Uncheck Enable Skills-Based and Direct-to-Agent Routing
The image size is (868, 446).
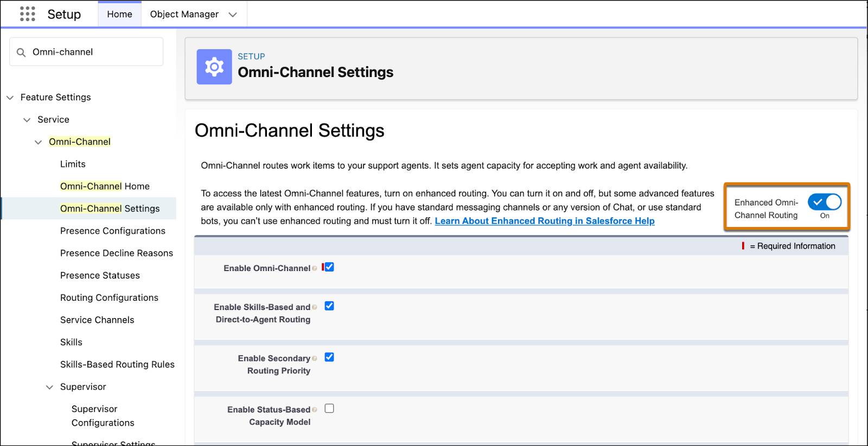329,306
